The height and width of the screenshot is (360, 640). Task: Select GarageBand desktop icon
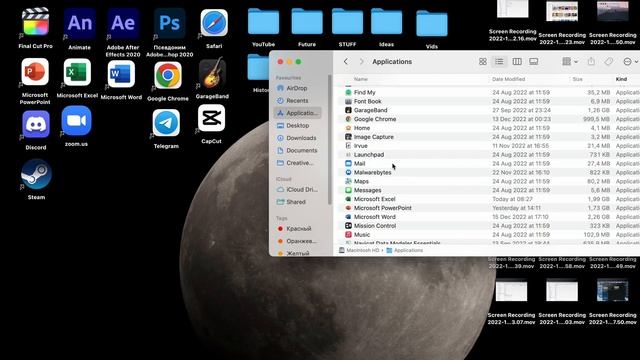(x=212, y=73)
